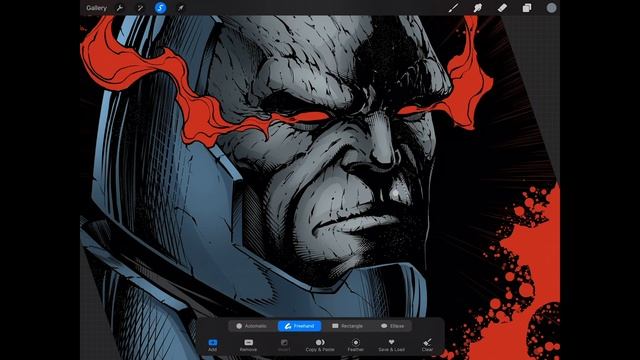Open Save & Load selections
640x360 pixels.
coord(391,345)
